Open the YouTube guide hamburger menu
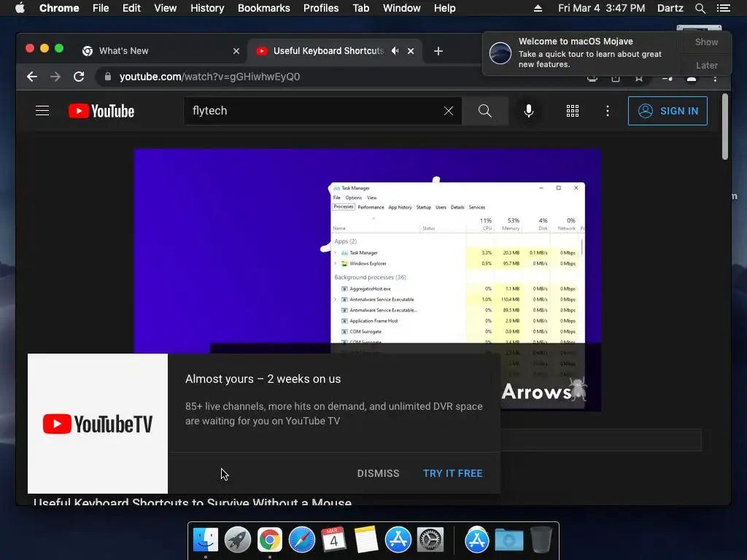This screenshot has height=560, width=747. pyautogui.click(x=42, y=111)
